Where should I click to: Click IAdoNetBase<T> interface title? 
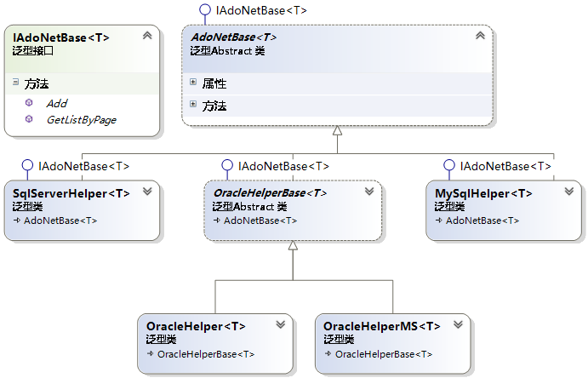(61, 37)
